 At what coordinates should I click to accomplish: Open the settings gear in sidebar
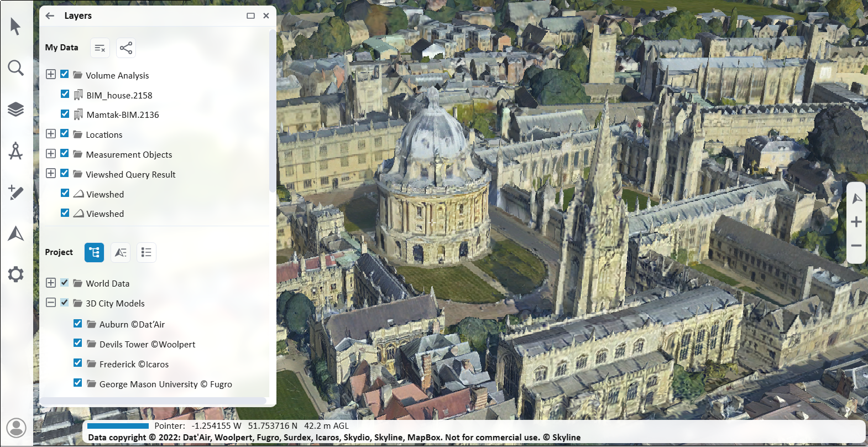(x=15, y=274)
